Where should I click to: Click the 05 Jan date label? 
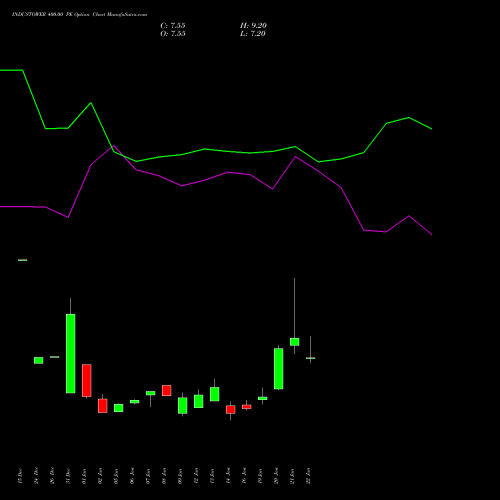116,476
